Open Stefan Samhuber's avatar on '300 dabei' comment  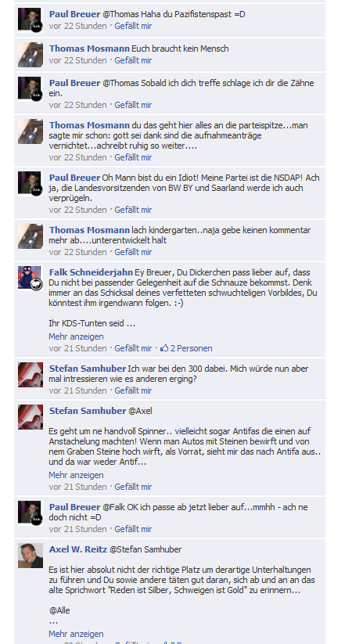coord(30,375)
